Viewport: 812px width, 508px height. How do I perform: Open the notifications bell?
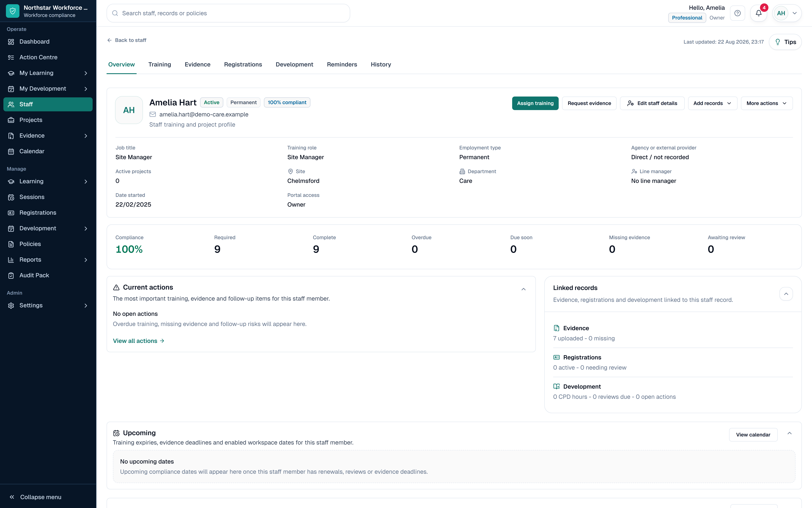pos(759,13)
